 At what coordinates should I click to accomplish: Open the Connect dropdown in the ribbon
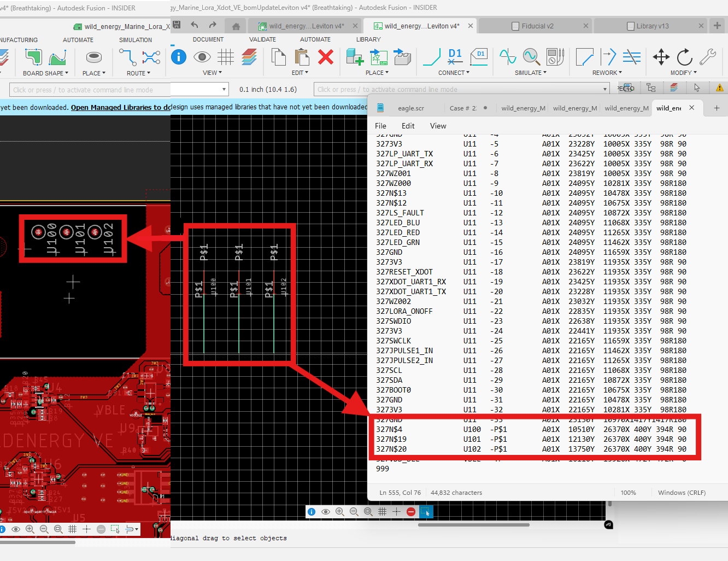pos(454,72)
